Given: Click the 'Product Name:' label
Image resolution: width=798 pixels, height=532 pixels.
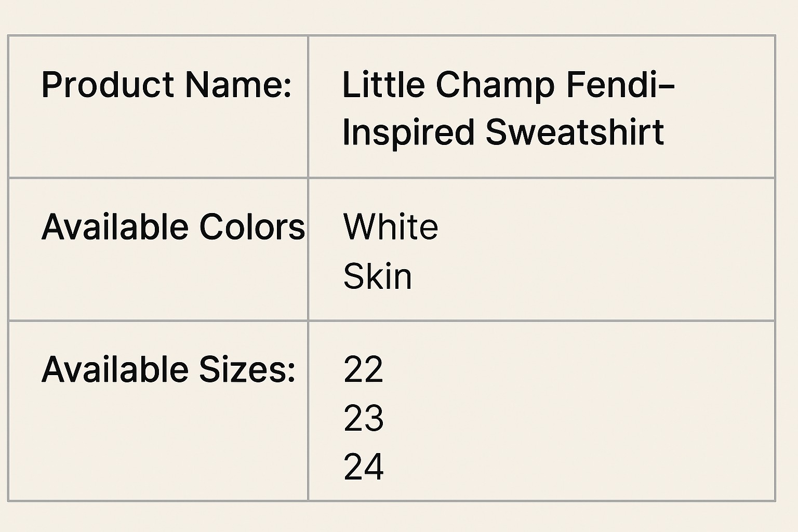Looking at the screenshot, I should pos(166,85).
